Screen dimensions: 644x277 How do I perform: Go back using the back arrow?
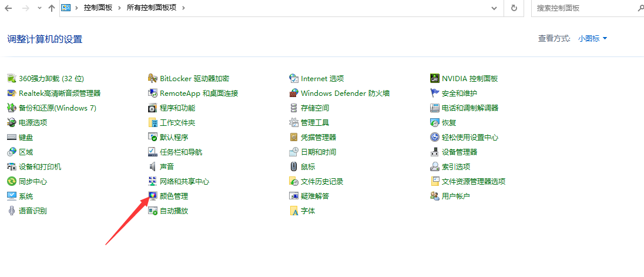coord(8,8)
